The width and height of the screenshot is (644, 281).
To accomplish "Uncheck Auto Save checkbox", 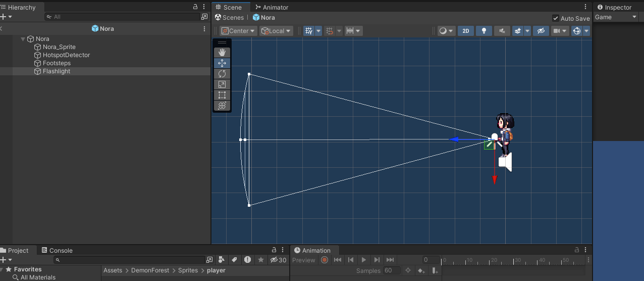I will (x=556, y=18).
